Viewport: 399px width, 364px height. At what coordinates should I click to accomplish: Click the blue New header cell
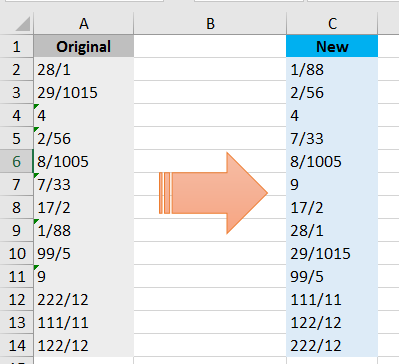pos(332,46)
